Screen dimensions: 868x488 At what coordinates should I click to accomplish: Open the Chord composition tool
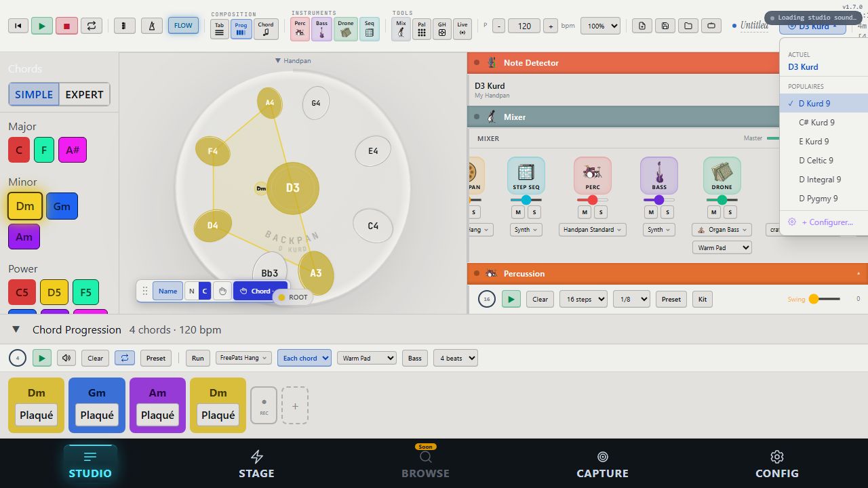266,28
